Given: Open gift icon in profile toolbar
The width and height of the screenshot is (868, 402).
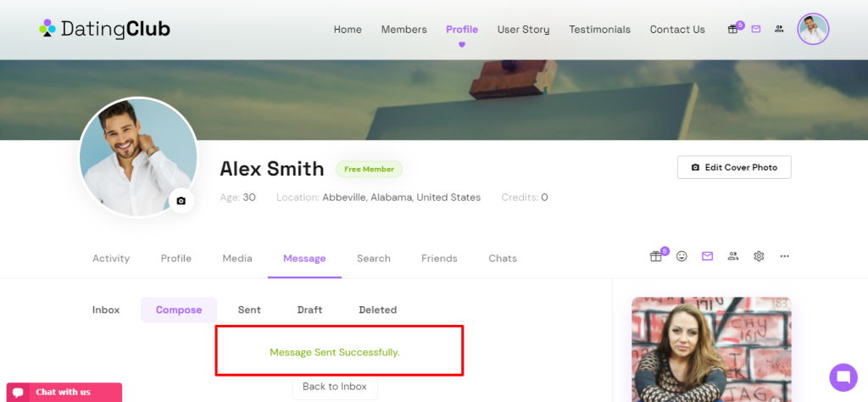Looking at the screenshot, I should click(x=656, y=256).
